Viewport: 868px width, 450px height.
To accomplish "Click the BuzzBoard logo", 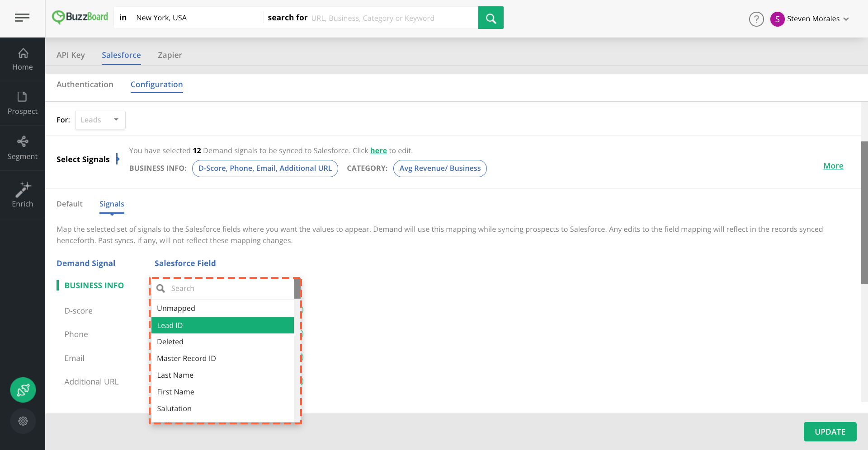I will point(80,17).
